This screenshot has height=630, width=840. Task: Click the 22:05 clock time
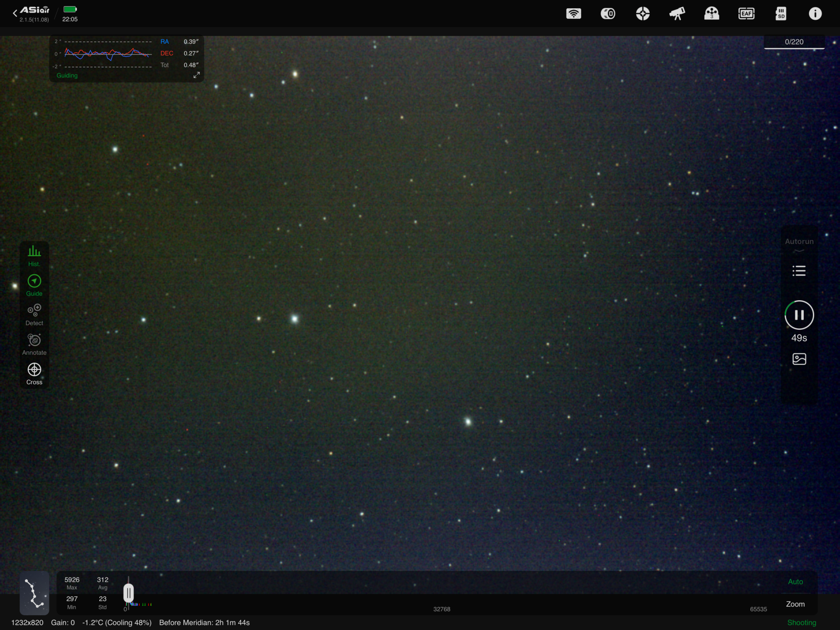pos(70,19)
